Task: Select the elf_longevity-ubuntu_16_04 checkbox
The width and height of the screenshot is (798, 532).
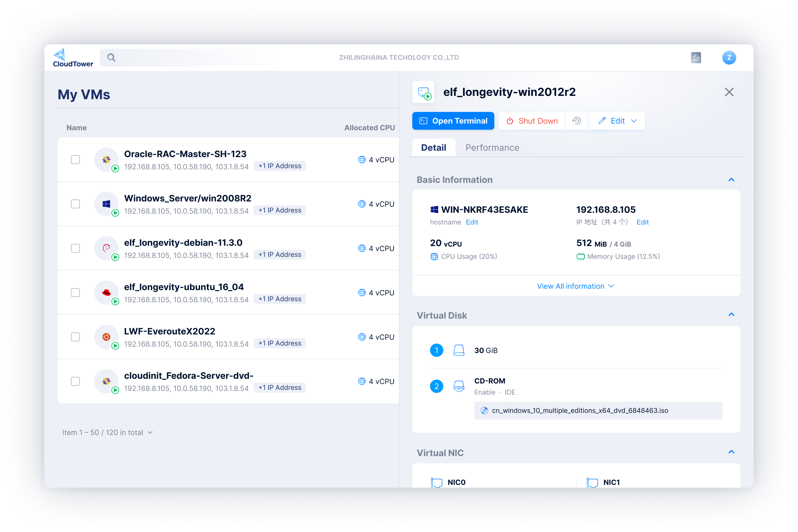Action: click(75, 293)
